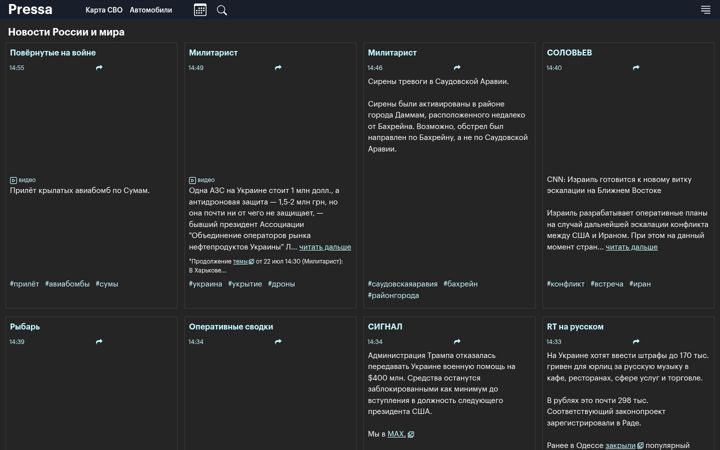The width and height of the screenshot is (720, 450).
Task: Open video area in 14:49 Милитарист card
Action: point(270,124)
